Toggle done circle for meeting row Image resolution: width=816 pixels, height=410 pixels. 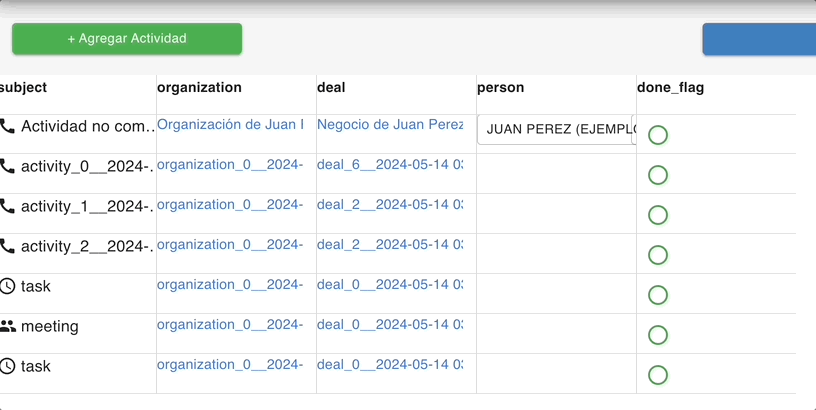(x=658, y=335)
